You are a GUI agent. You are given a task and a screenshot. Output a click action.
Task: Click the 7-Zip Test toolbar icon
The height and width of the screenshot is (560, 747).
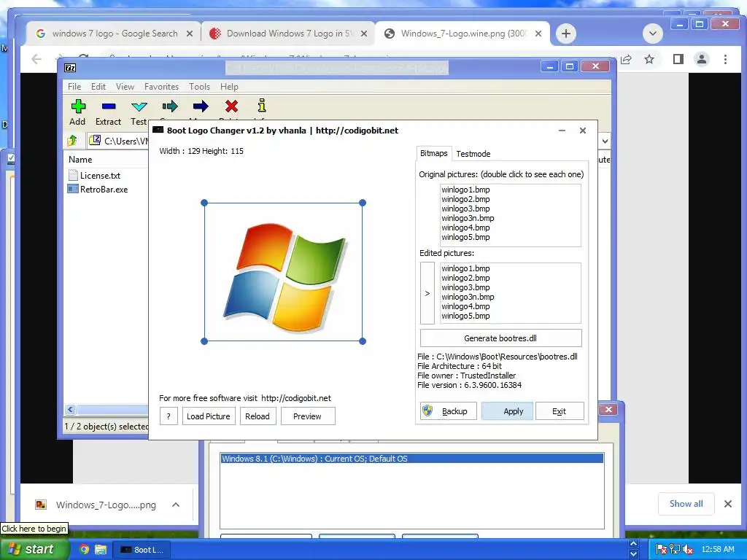[139, 106]
